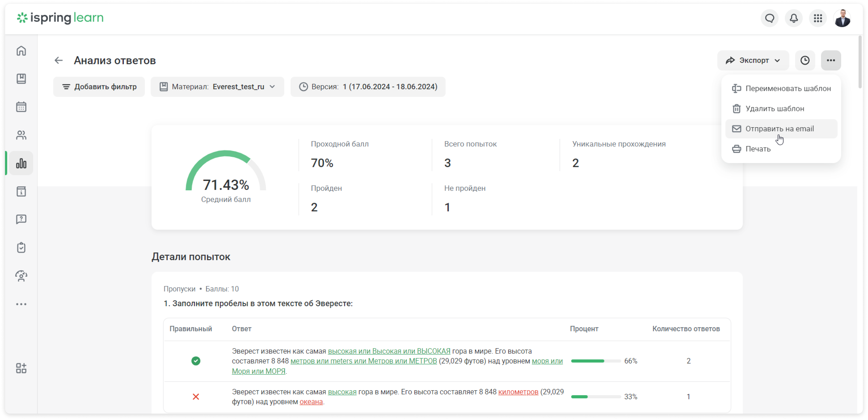This screenshot has width=868, height=420.
Task: Click the Правильный column header
Action: tap(191, 329)
